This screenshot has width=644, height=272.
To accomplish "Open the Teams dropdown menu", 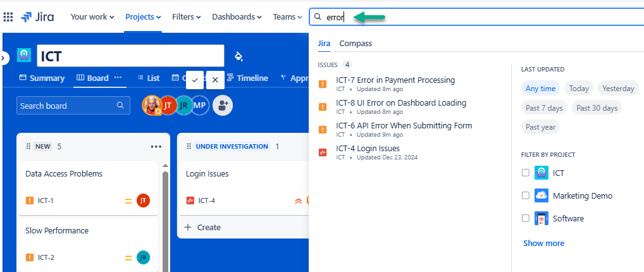I will coord(287,17).
